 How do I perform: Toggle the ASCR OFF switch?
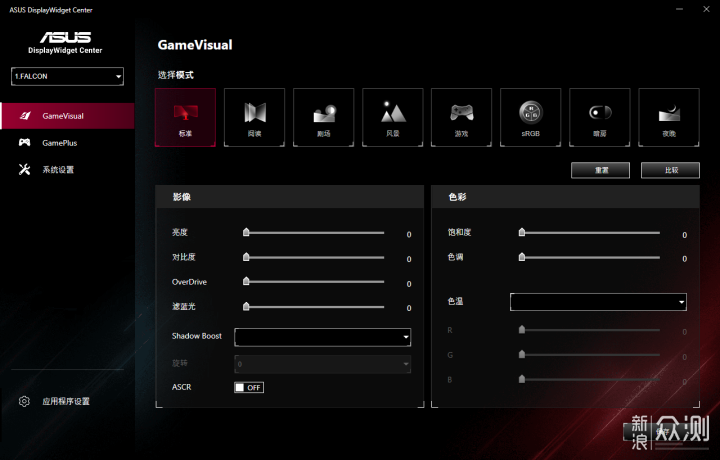(249, 387)
